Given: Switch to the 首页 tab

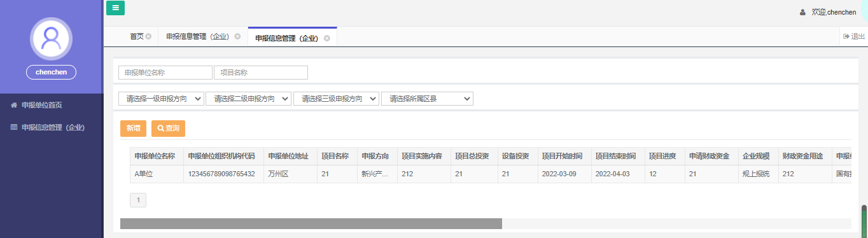Looking at the screenshot, I should pos(137,36).
